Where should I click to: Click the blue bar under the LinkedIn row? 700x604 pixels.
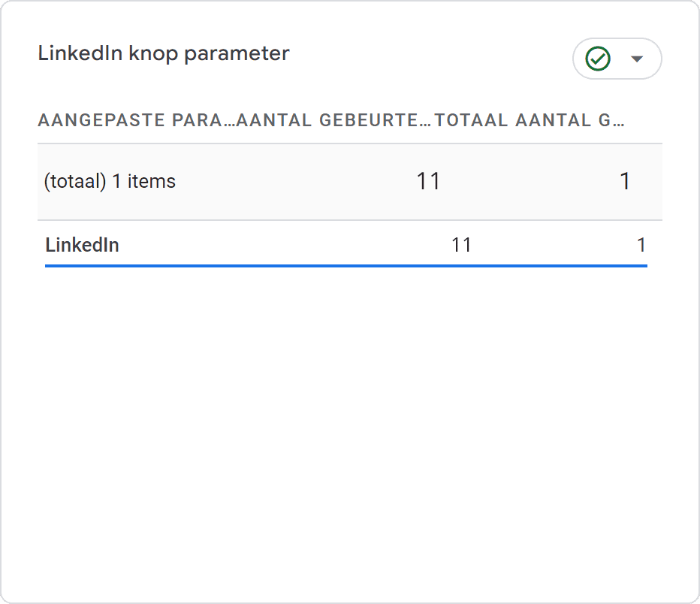click(x=345, y=265)
